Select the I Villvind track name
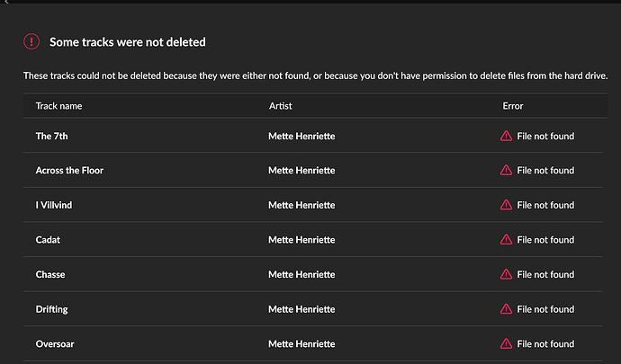Image resolution: width=621 pixels, height=364 pixels. (54, 205)
